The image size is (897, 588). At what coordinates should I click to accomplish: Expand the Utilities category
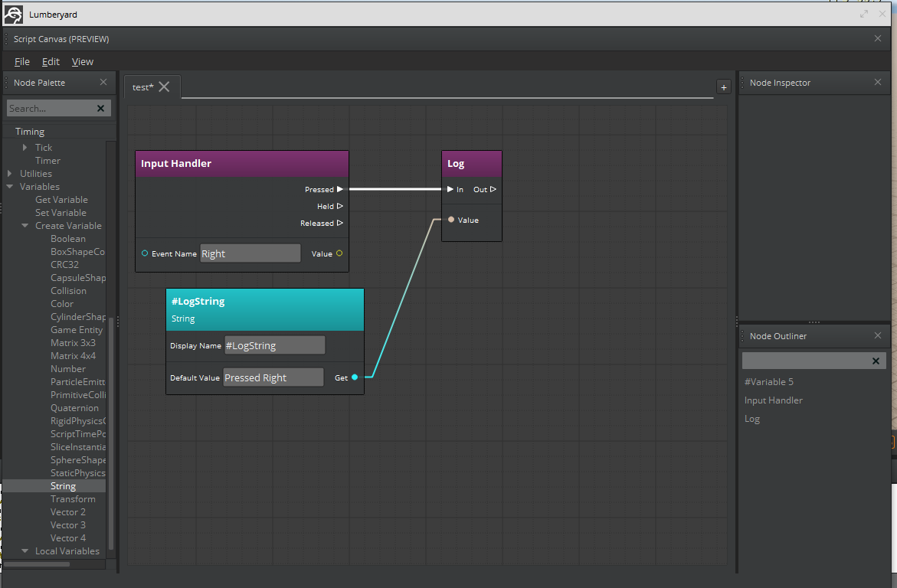pyautogui.click(x=10, y=173)
